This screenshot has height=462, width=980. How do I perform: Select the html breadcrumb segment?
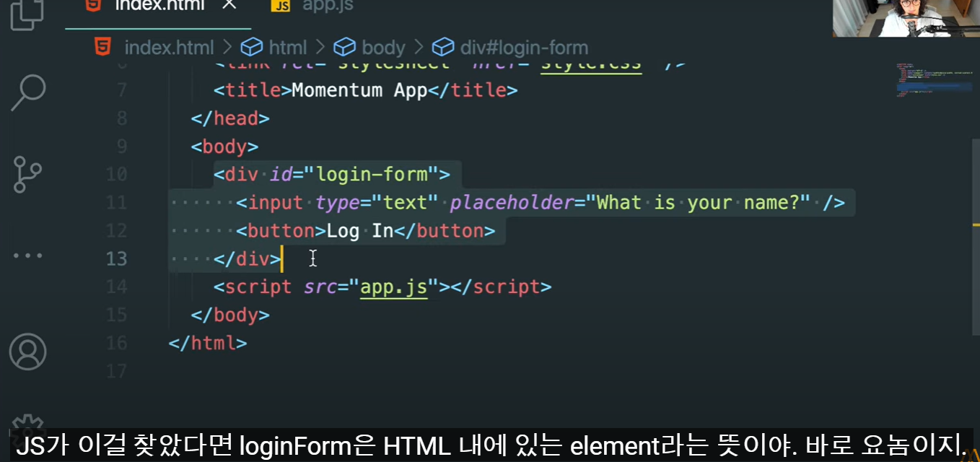coord(287,48)
